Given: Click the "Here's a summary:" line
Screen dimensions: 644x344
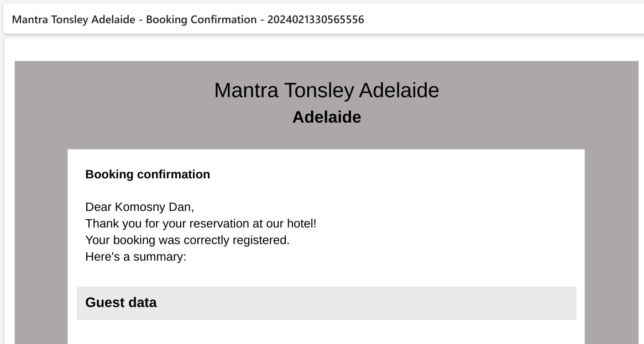Looking at the screenshot, I should 135,257.
